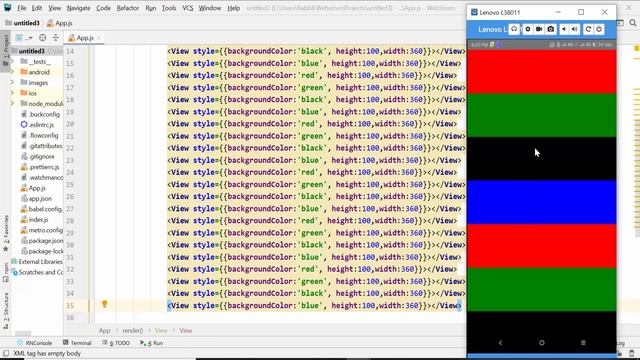Screen dimensions: 640x360
Task: Click the yellow intention lightbulb on line 35
Action: coord(104,304)
